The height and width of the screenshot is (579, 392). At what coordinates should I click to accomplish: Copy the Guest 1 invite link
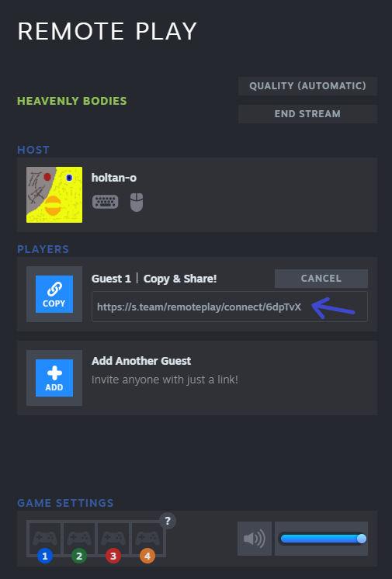54,294
